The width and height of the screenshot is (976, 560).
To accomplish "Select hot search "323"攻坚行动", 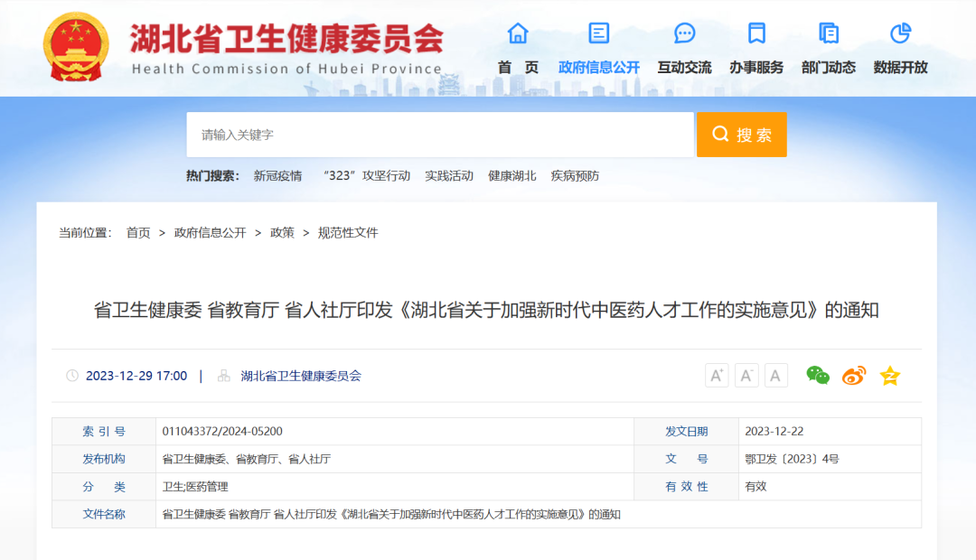I will click(x=367, y=176).
